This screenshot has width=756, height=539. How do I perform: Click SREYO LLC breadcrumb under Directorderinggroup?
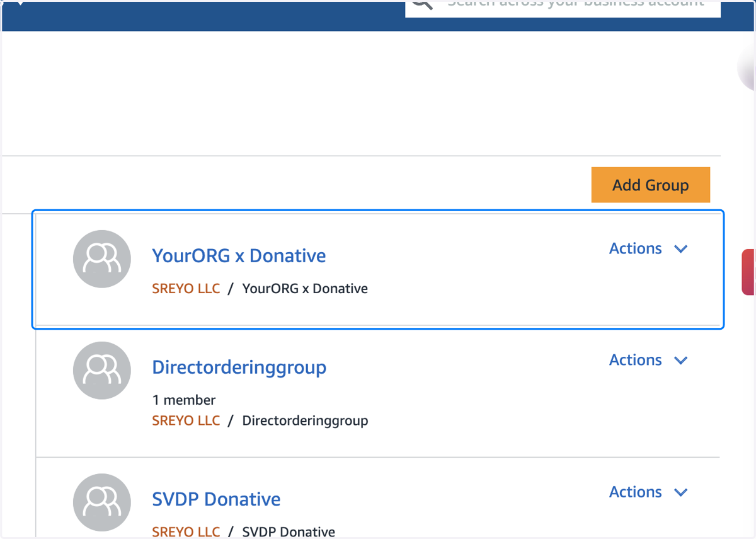pos(186,420)
